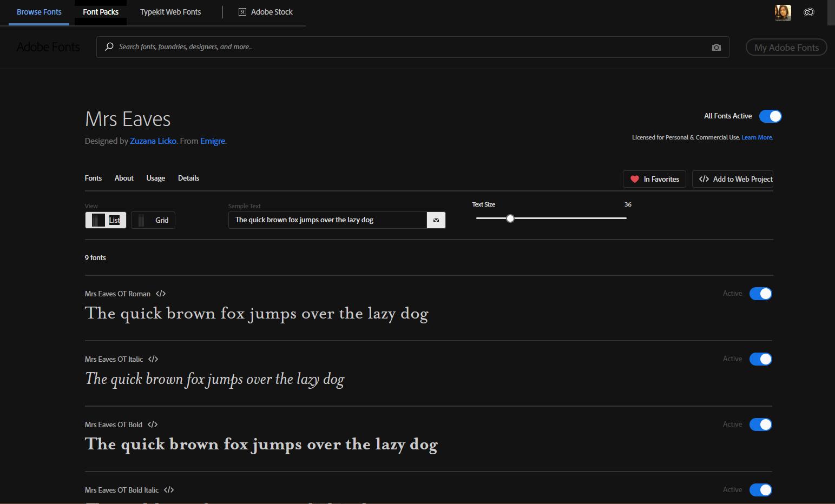
Task: Click the web embed icon beside Mrs Eaves OT Bold
Action: pyautogui.click(x=152, y=425)
